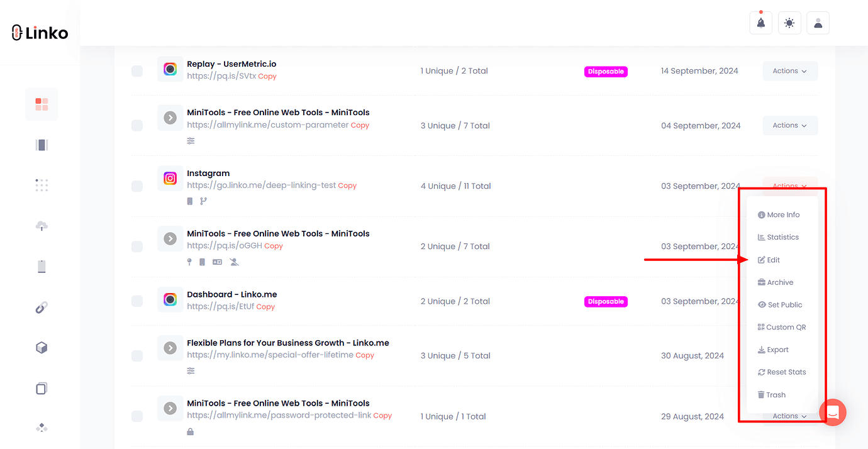Check the Replay - UserMetric.io row checkbox
This screenshot has height=449, width=868.
tap(137, 71)
